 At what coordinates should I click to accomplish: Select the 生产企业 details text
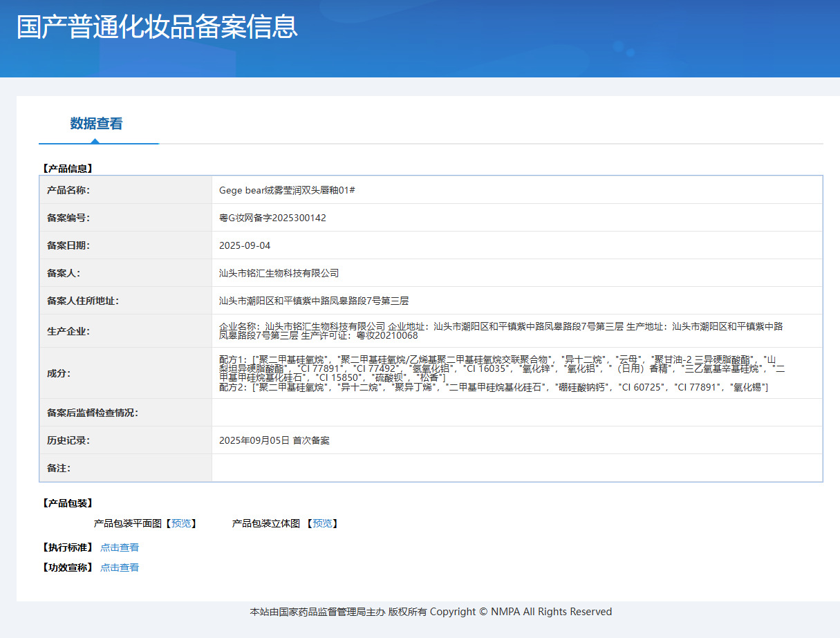(501, 331)
